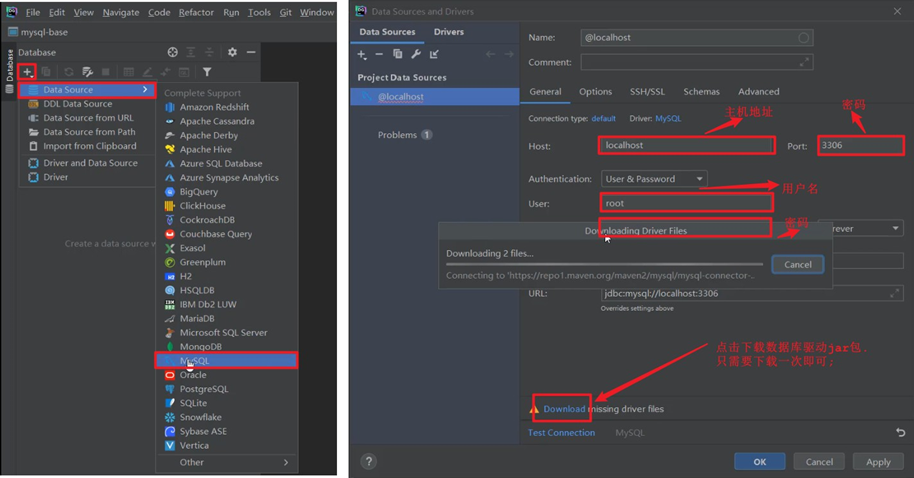This screenshot has width=914, height=478.
Task: Click the help question mark icon
Action: point(368,461)
